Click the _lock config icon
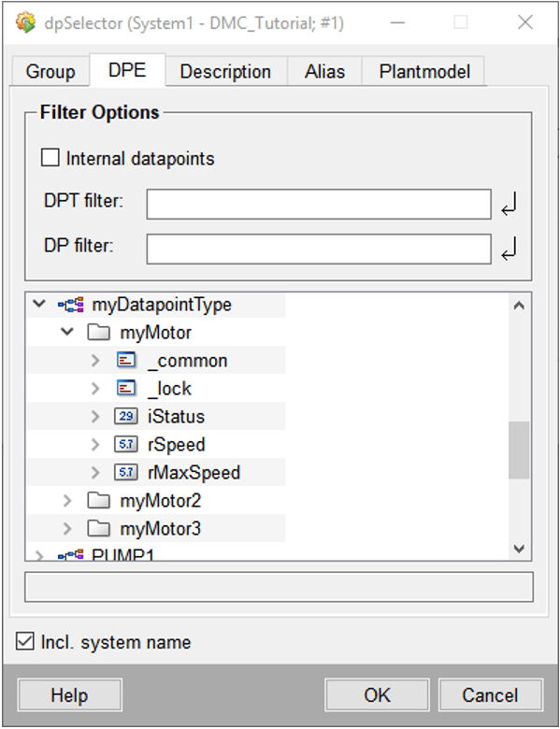The height and width of the screenshot is (729, 560). coord(126,388)
